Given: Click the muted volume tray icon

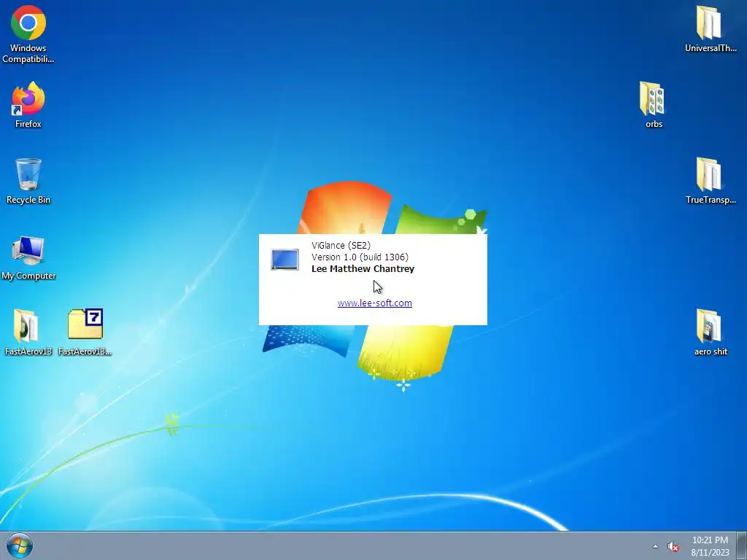Looking at the screenshot, I should (673, 547).
